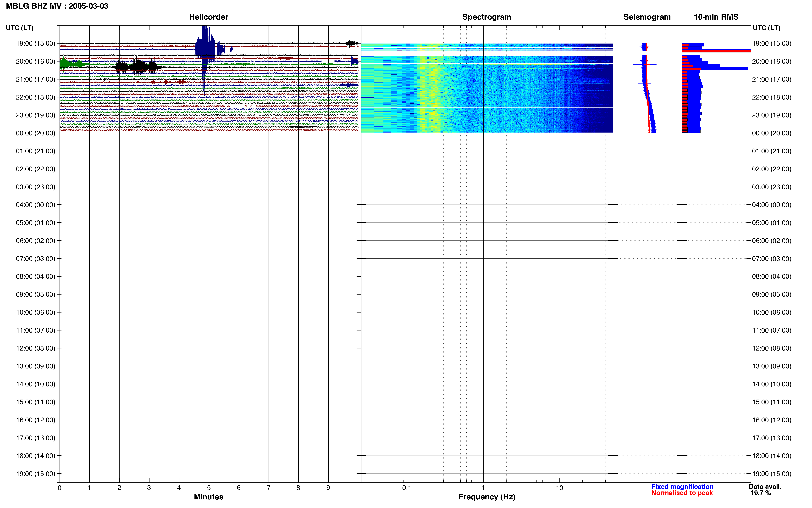
Task: Click the left UTC (LT) axis header
Action: 19,28
